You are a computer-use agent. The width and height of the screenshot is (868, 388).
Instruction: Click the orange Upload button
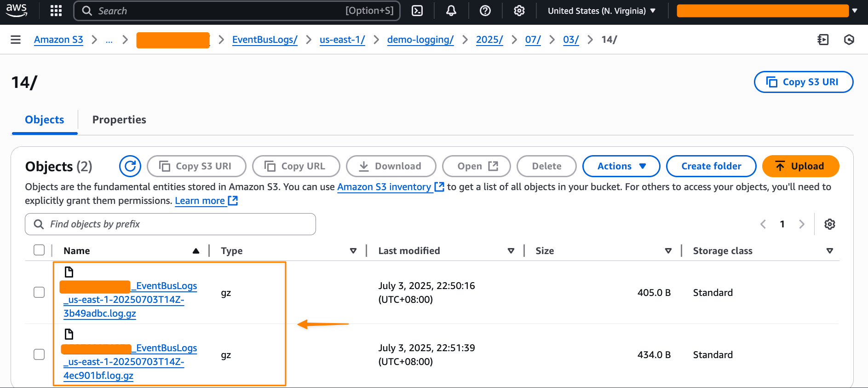pyautogui.click(x=801, y=166)
